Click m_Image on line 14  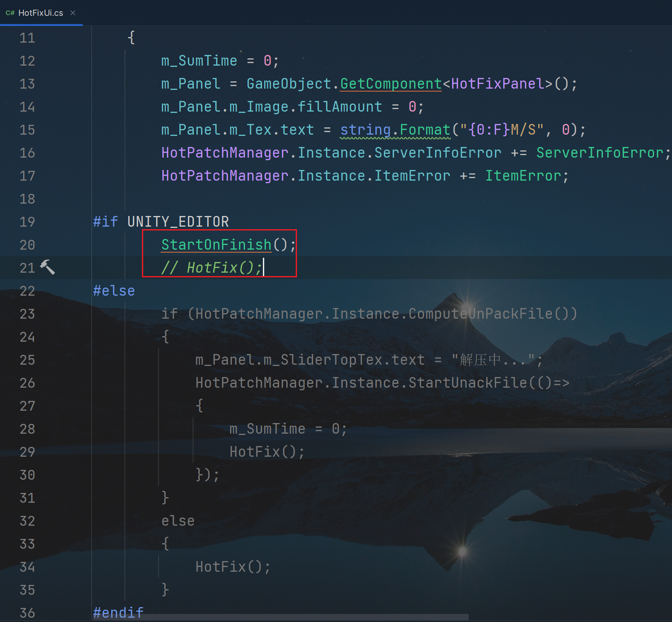click(x=259, y=107)
